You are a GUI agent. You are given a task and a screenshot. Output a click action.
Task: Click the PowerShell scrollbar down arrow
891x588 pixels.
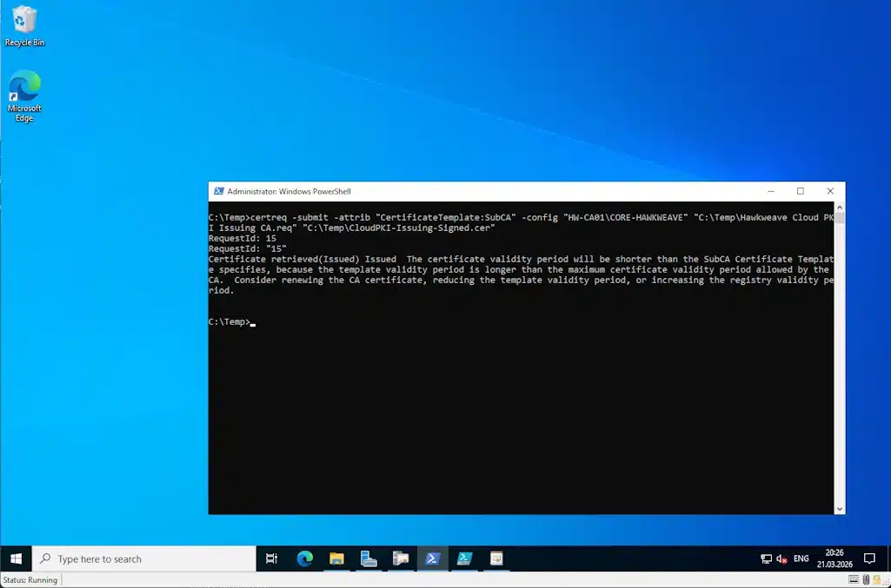839,508
